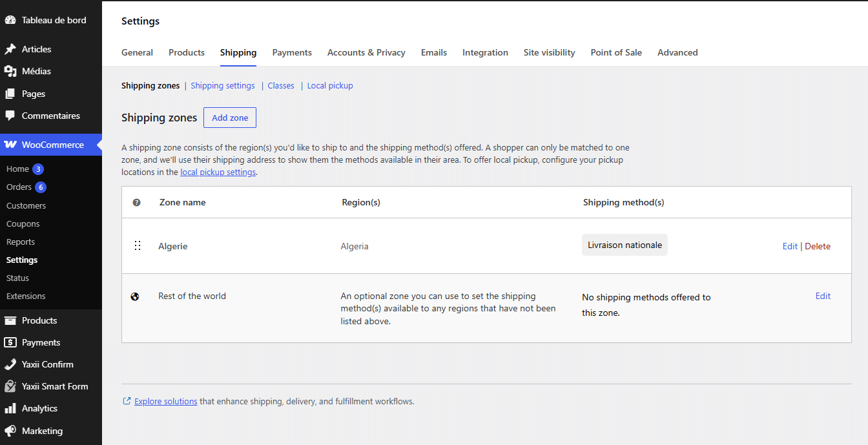Click the Yaxii Smart Form icon

(x=10, y=386)
